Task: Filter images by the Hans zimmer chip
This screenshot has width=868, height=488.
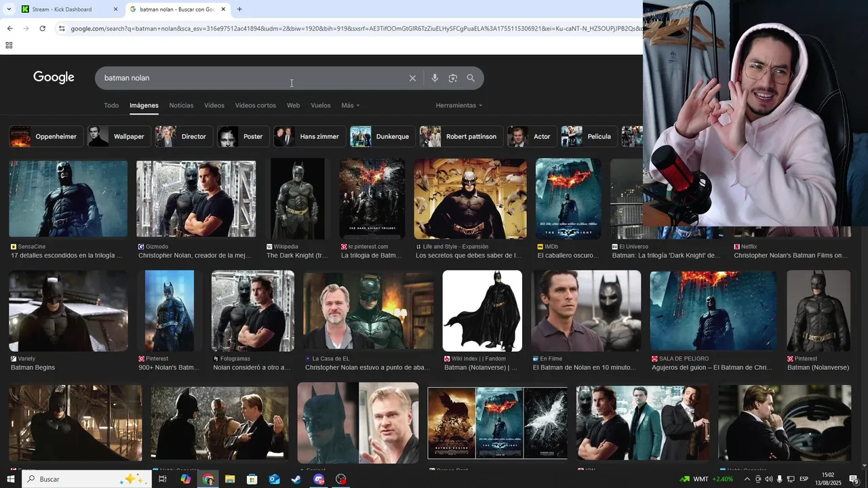Action: coord(310,136)
